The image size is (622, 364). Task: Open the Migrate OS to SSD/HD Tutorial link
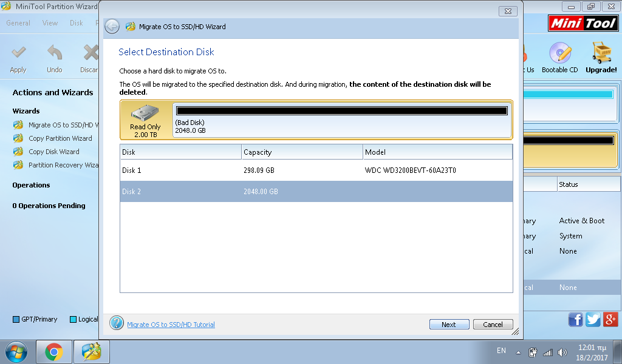click(x=171, y=325)
